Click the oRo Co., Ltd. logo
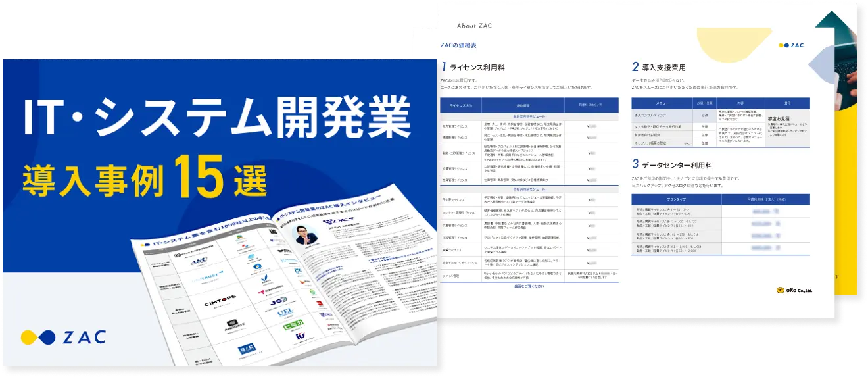 [x=794, y=290]
